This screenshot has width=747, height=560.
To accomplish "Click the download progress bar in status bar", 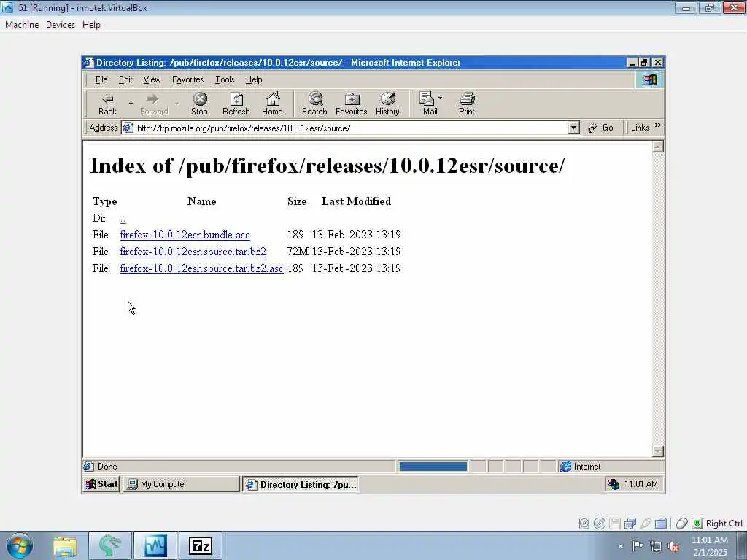I will pos(433,467).
